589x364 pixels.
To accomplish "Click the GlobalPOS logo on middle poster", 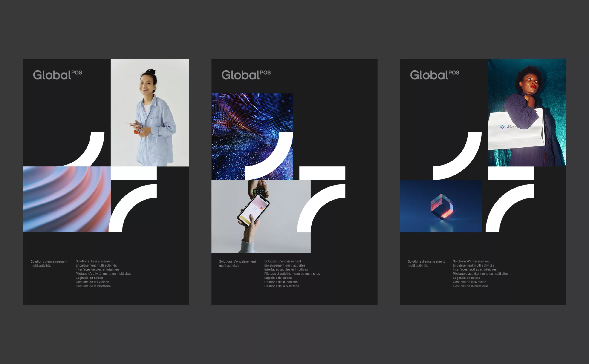I will pos(246,75).
